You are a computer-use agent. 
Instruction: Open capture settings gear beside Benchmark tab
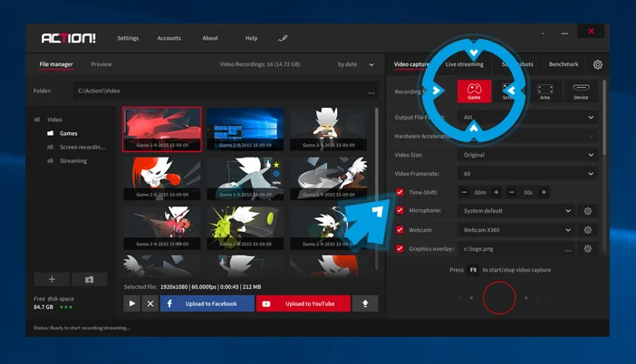click(x=597, y=64)
